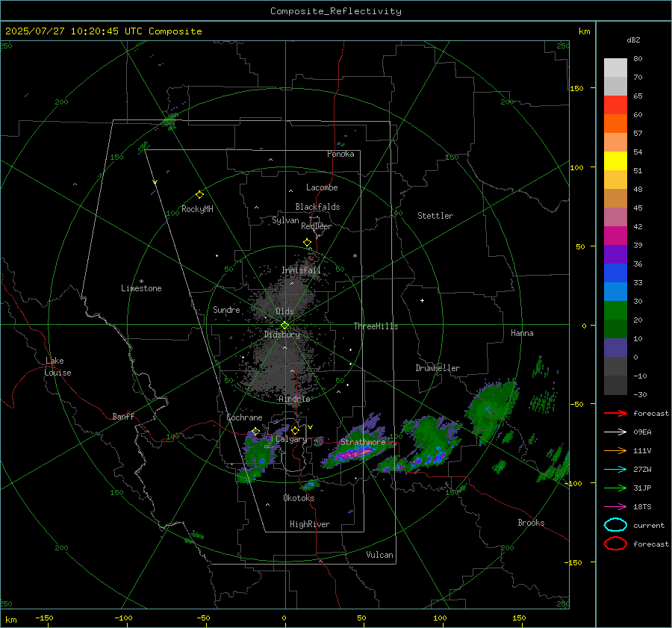Click the Ponoka town label
The width and height of the screenshot is (672, 628).
[x=340, y=154]
